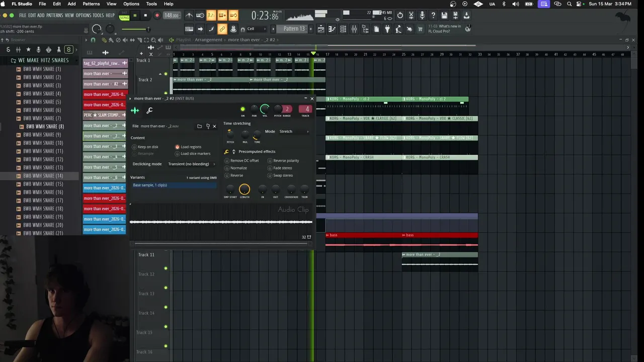Image resolution: width=644 pixels, height=362 pixels.
Task: Open the FILE menu in FL toolbar
Action: pyautogui.click(x=23, y=16)
